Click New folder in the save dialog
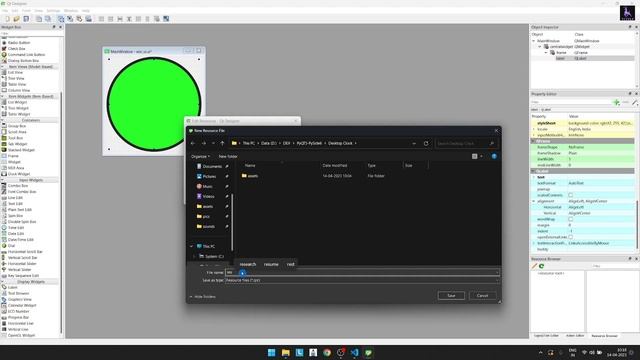This screenshot has width=640, height=360. (x=228, y=156)
